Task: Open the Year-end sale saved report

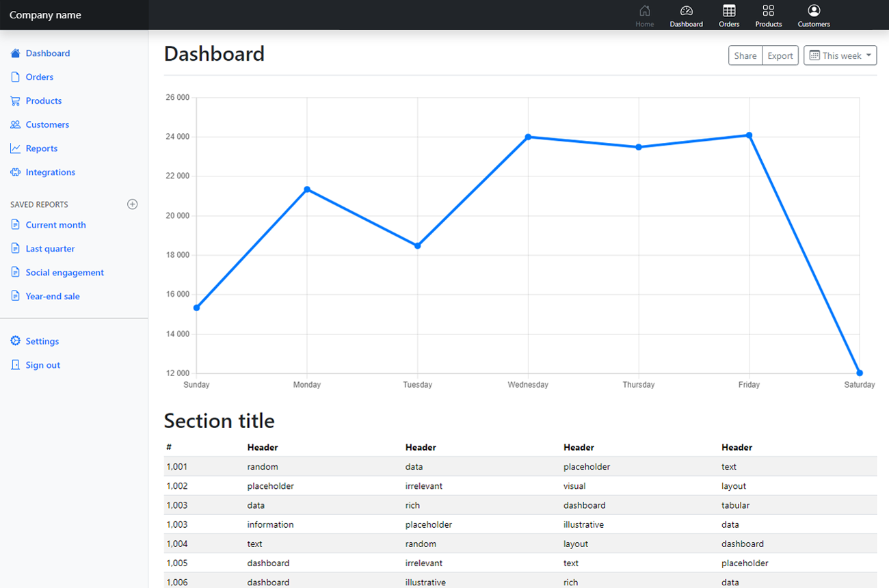Action: pyautogui.click(x=53, y=296)
